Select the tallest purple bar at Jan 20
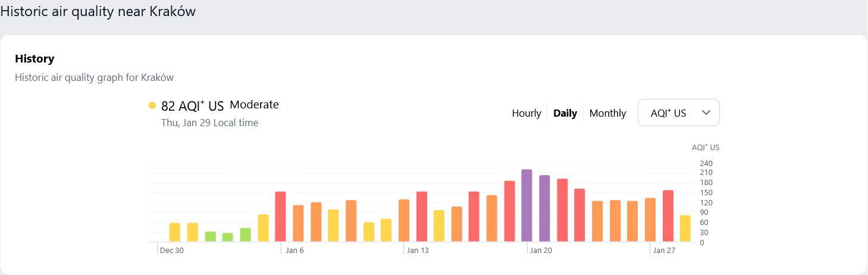Screen dimensions: 868x275 coord(527,205)
